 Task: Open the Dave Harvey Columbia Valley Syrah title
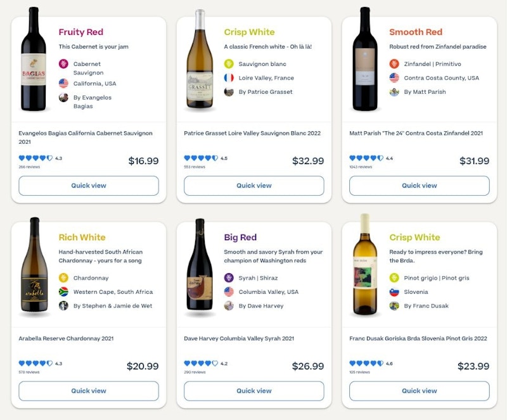pyautogui.click(x=239, y=339)
